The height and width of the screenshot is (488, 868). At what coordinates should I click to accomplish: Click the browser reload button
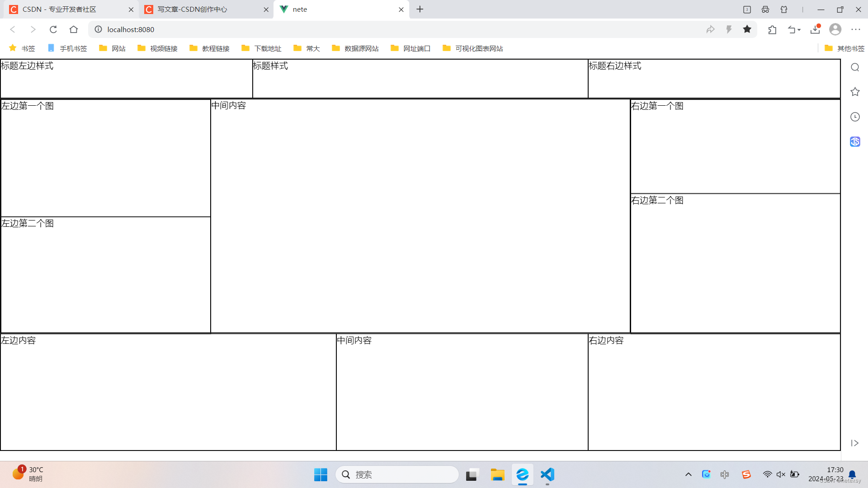53,29
